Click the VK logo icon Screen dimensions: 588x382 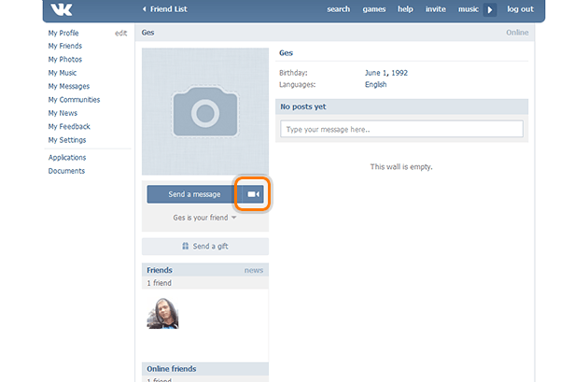(x=62, y=9)
